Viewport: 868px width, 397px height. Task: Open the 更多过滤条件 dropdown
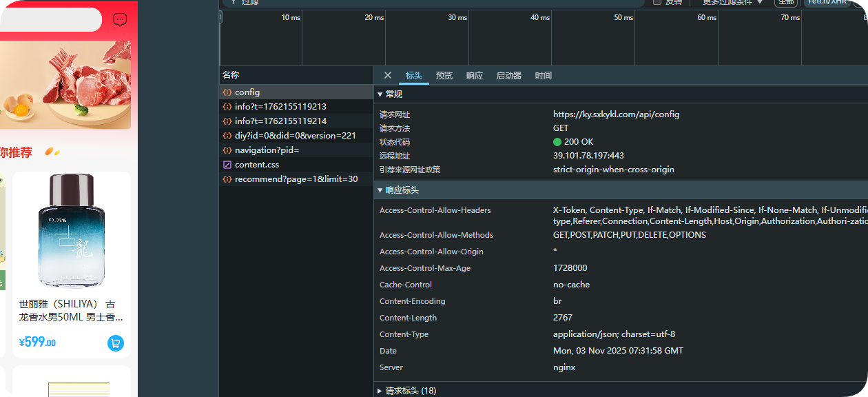pos(732,2)
